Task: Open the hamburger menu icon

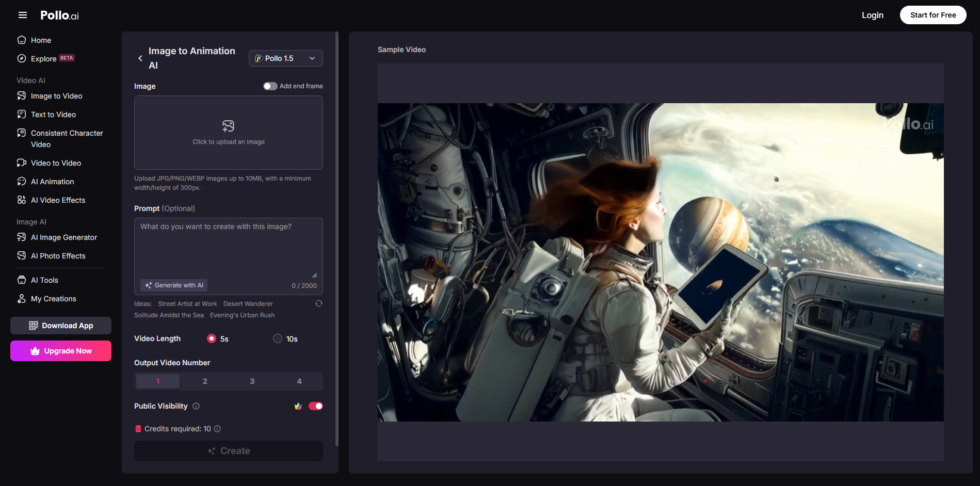Action: (22, 15)
